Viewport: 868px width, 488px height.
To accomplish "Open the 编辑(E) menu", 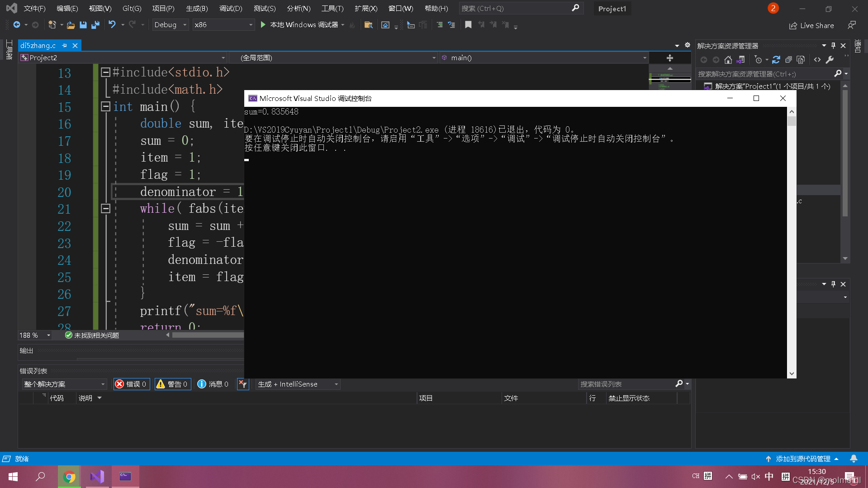I will 67,9.
